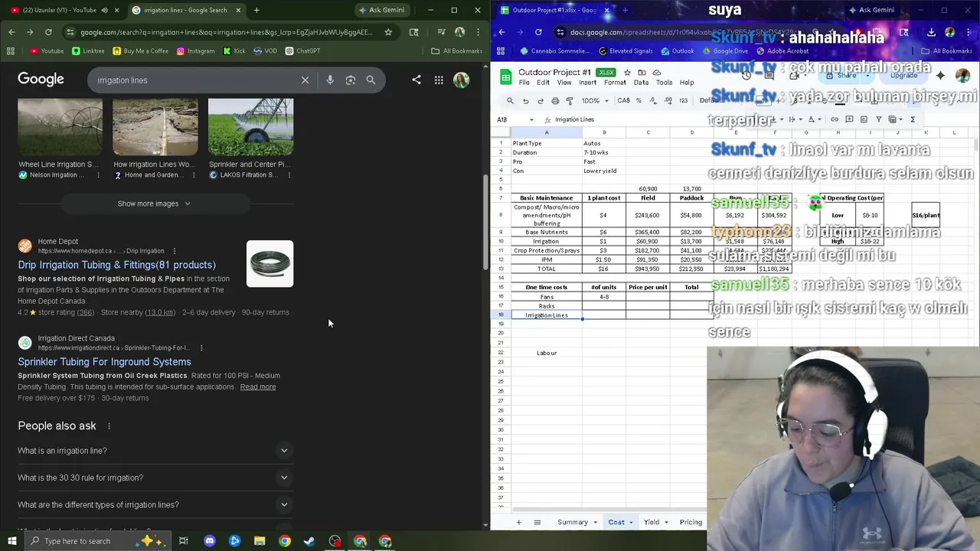
Task: Open the zoom 100% dropdown in Sheets
Action: (x=594, y=100)
